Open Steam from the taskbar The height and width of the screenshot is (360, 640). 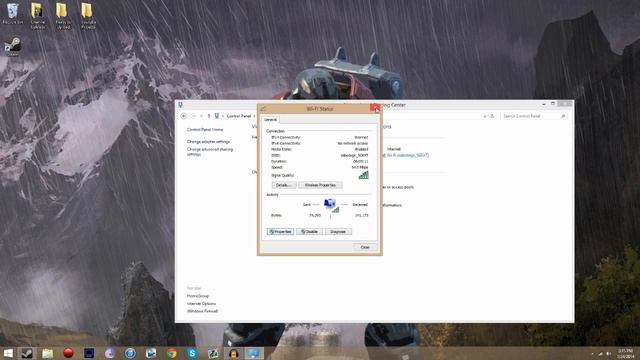(27, 353)
